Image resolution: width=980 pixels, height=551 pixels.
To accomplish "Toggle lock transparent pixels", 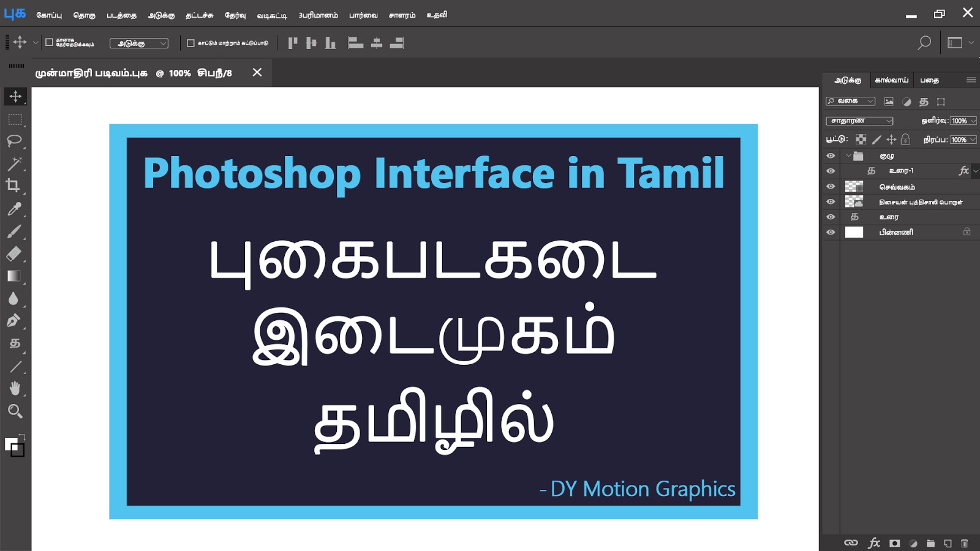I will click(x=861, y=140).
